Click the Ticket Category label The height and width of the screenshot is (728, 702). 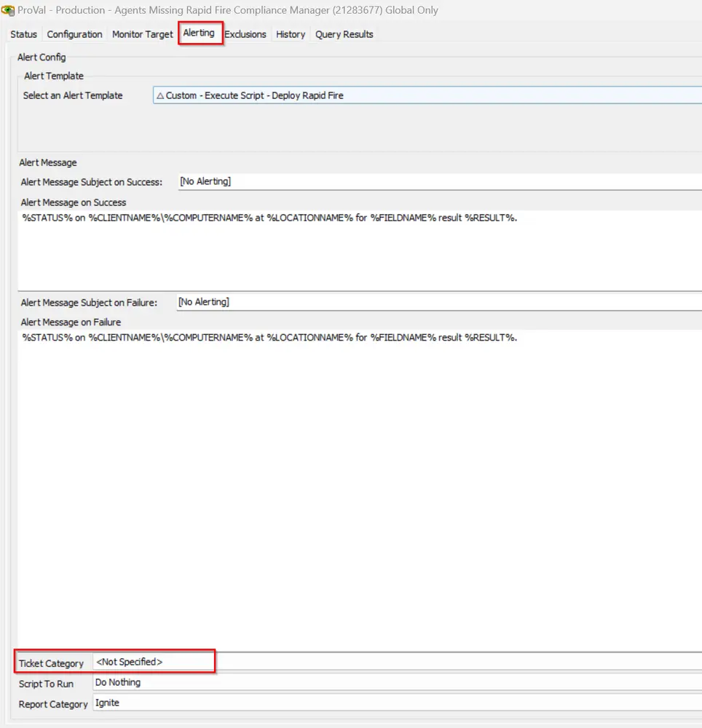pos(51,663)
